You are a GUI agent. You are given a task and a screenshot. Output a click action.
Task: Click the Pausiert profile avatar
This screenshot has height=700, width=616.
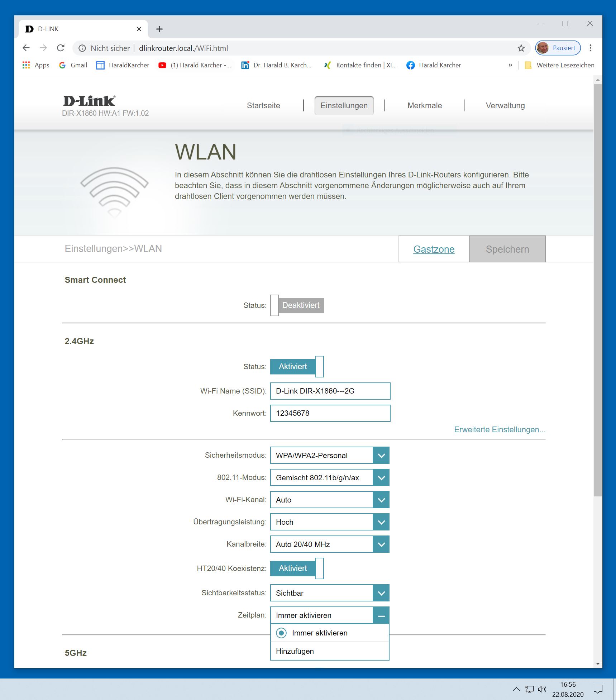click(x=558, y=48)
